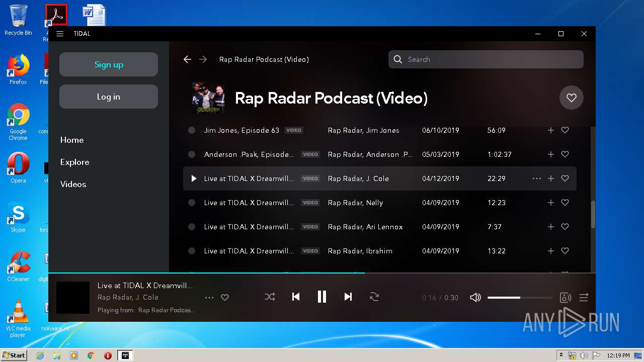The height and width of the screenshot is (362, 644).
Task: Select the Jim Jones, Episode 63 row status dot
Action: [192, 130]
